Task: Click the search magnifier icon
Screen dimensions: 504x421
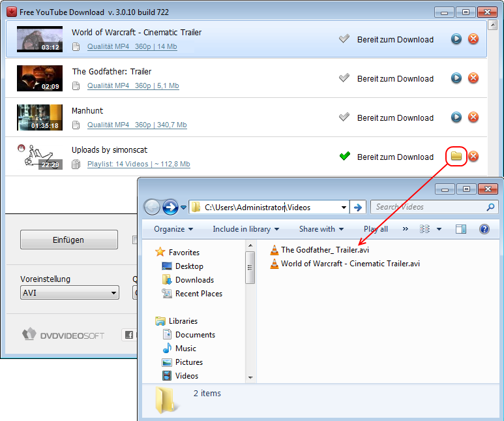Action: click(x=491, y=207)
